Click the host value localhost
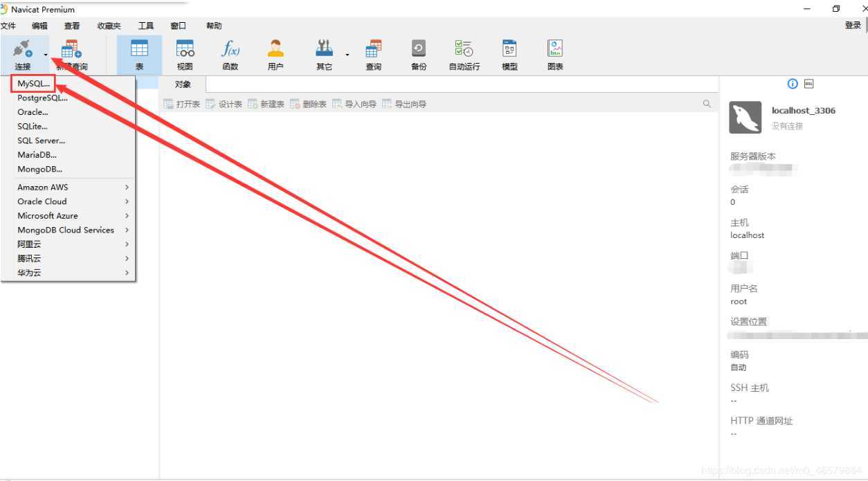The image size is (868, 481). point(748,235)
